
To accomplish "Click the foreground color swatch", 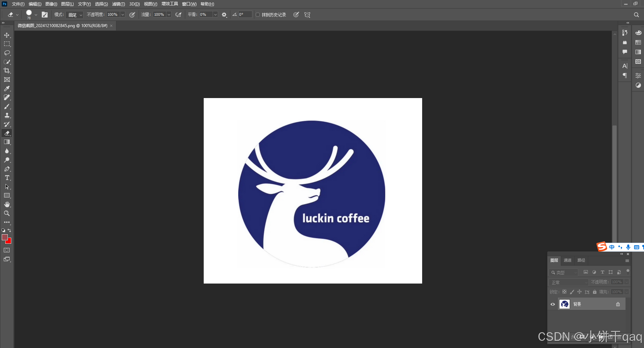I will pos(4,237).
